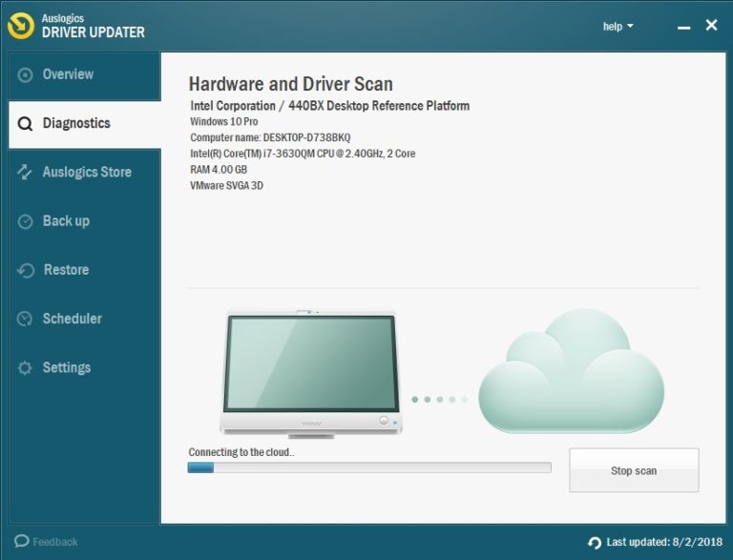The image size is (733, 560).
Task: Close the Driver Updater window
Action: [711, 26]
